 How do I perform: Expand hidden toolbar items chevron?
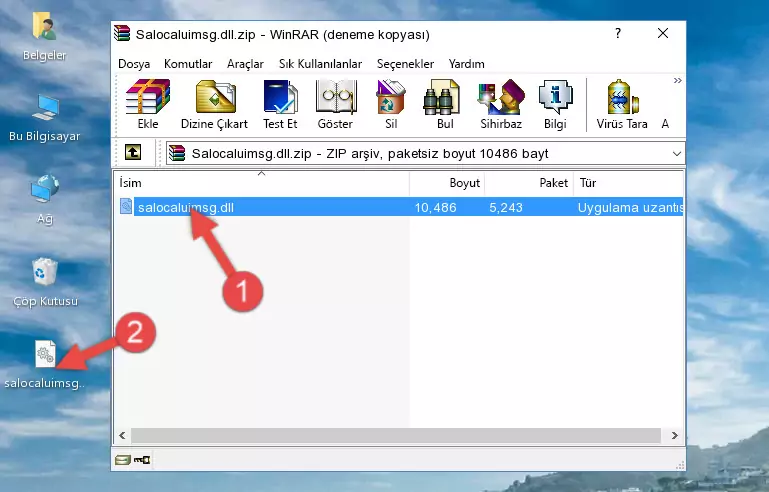point(677,80)
